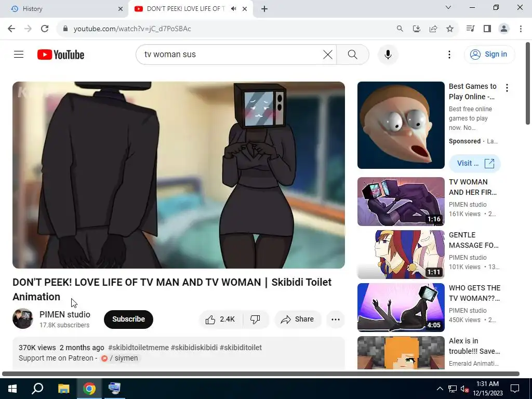The image size is (532, 399).
Task: Open the WHO GETS THE TV WOMAN video thumbnail
Action: pos(401,308)
